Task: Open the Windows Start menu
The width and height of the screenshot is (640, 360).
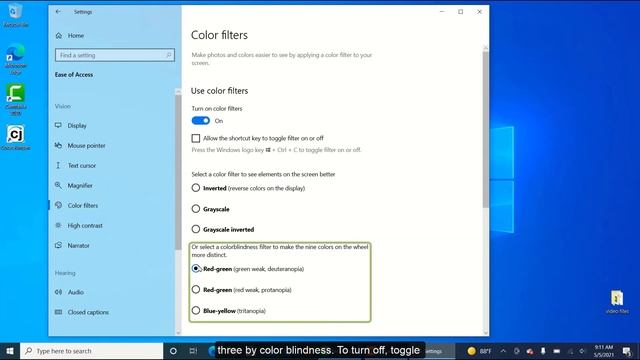Action: (x=10, y=351)
